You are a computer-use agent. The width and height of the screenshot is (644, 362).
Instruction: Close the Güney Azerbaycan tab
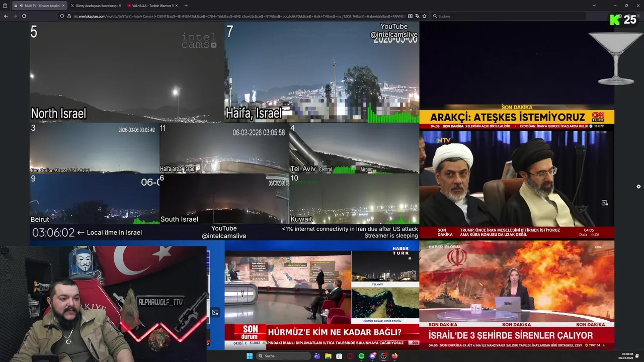click(x=120, y=6)
